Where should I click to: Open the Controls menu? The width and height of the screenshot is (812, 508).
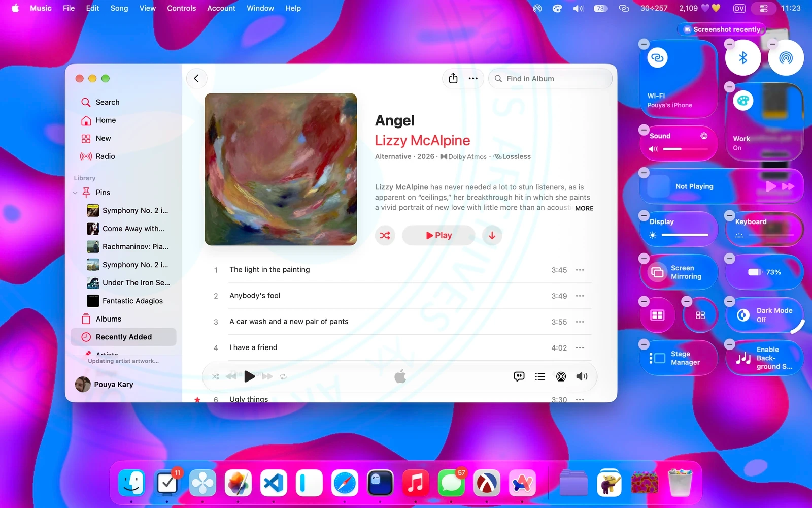point(181,8)
